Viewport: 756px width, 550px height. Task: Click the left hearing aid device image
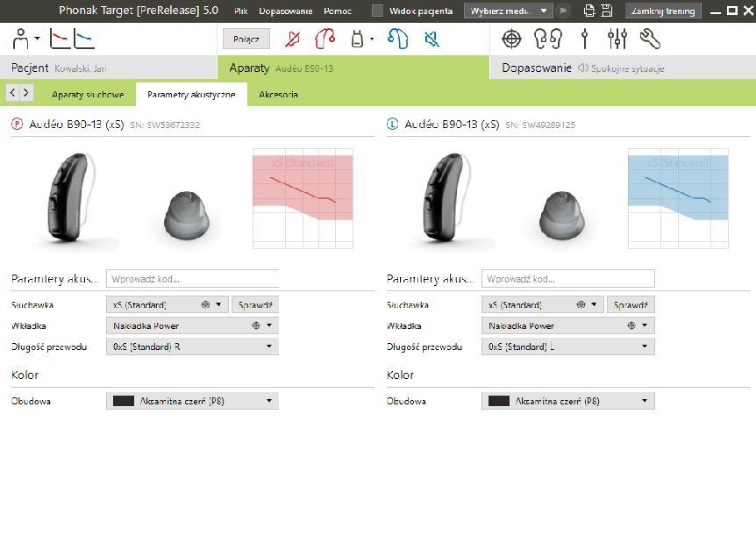point(446,196)
